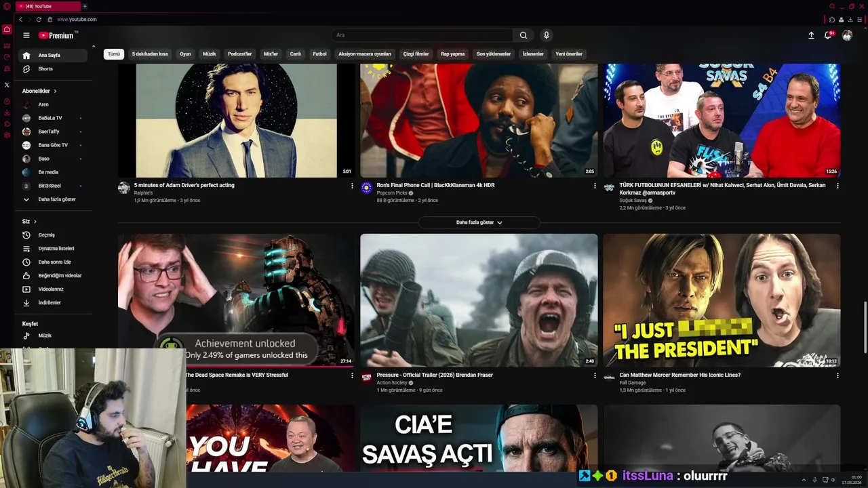This screenshot has height=488, width=868.
Task: Open Daha sonra izle list
Action: coord(53,262)
